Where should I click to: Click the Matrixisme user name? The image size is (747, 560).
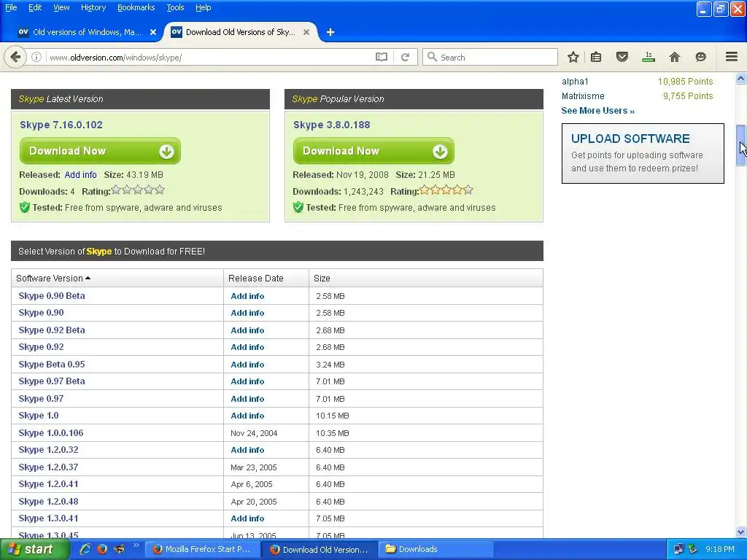tap(583, 96)
